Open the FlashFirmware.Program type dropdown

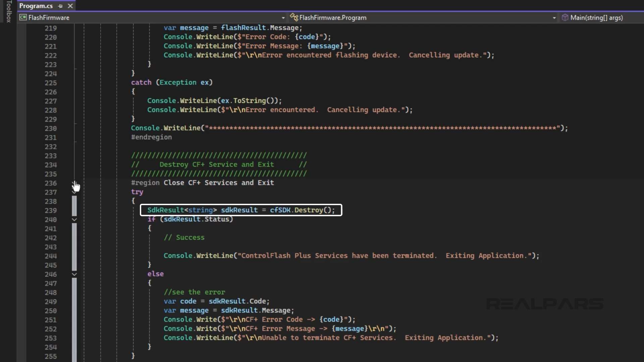click(x=554, y=18)
